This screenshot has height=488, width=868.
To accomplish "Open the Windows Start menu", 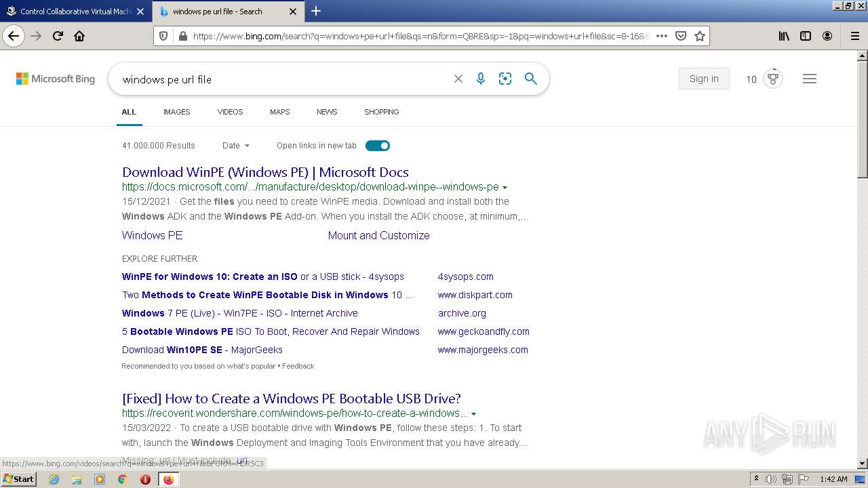I will pos(19,479).
